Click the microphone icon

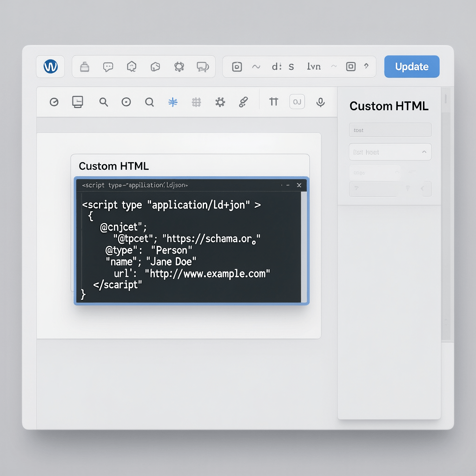click(x=320, y=102)
